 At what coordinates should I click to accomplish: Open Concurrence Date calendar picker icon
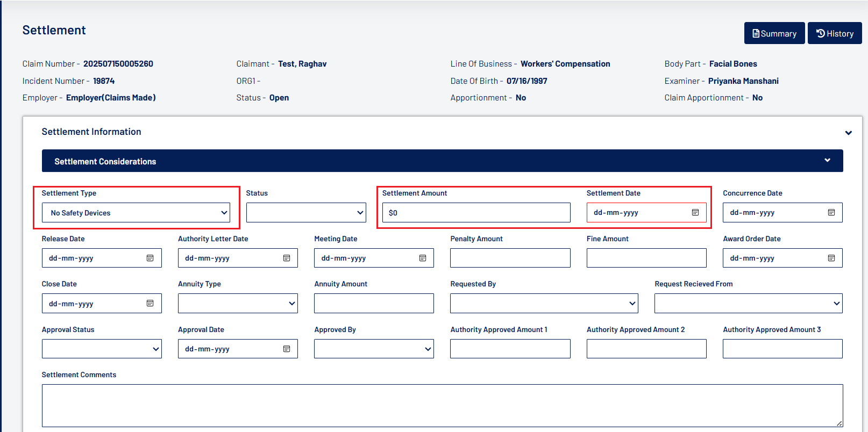click(831, 213)
